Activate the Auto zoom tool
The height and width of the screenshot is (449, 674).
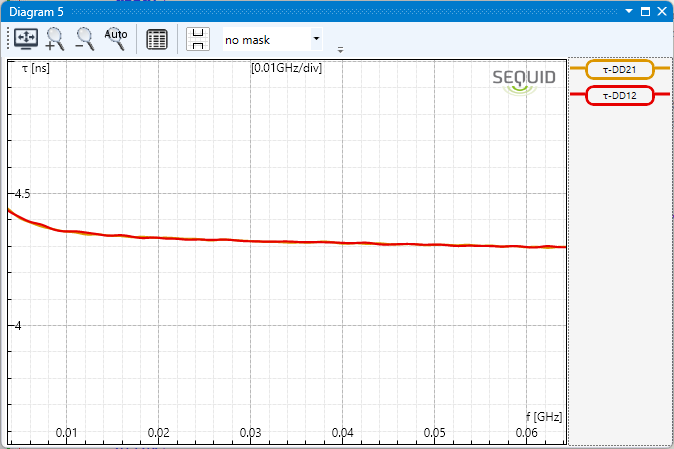[116, 39]
